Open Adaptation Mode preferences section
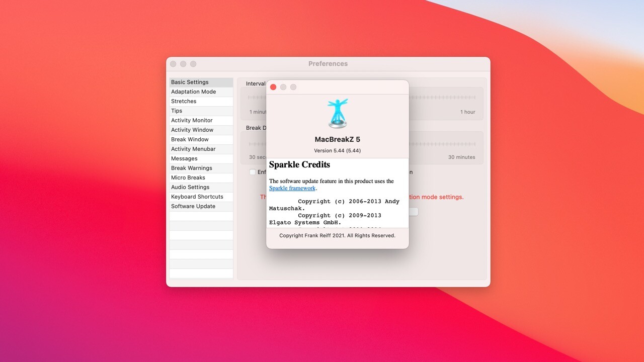Image resolution: width=644 pixels, height=362 pixels. 201,92
